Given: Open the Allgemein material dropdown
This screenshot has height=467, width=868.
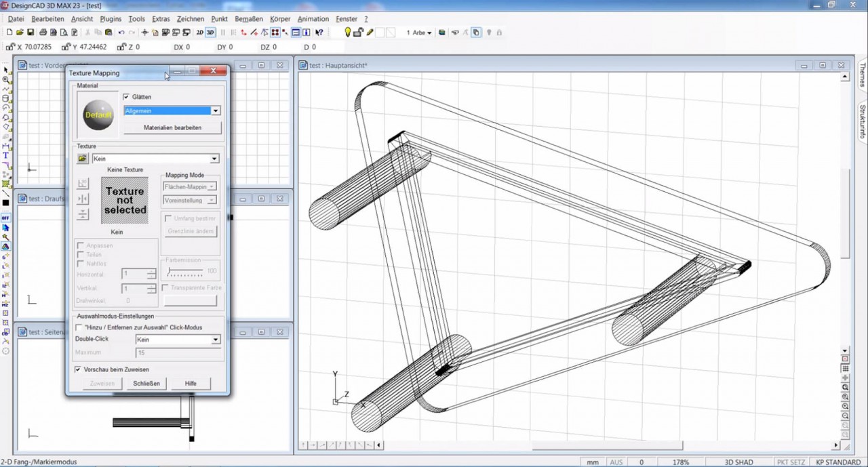Looking at the screenshot, I should [215, 110].
